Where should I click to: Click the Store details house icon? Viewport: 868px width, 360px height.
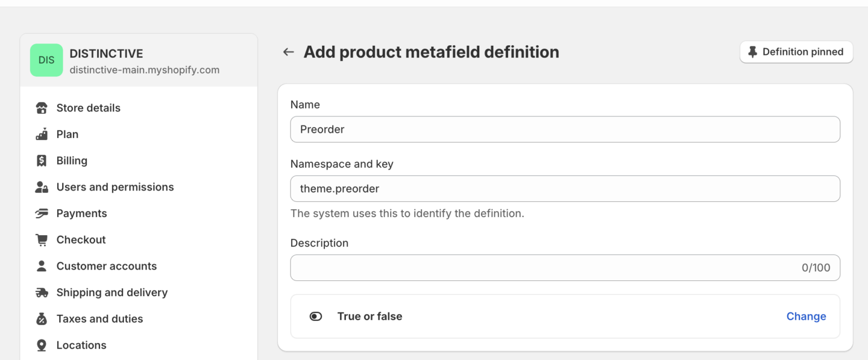pos(42,107)
